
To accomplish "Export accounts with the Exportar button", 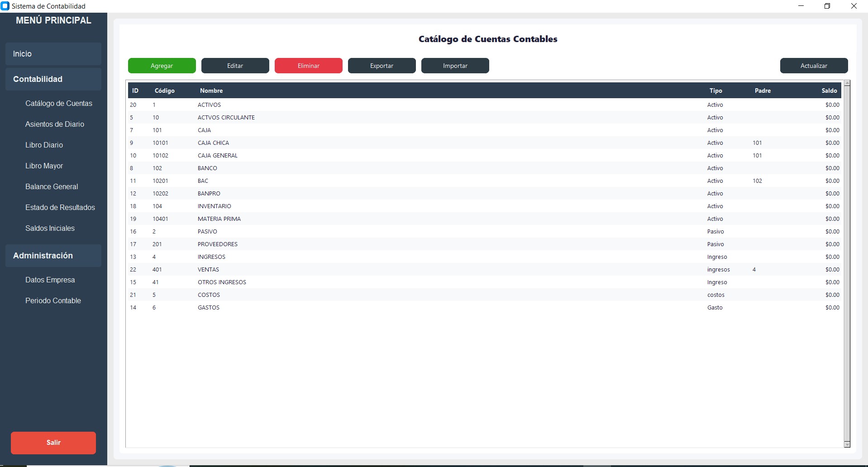I will tap(382, 66).
